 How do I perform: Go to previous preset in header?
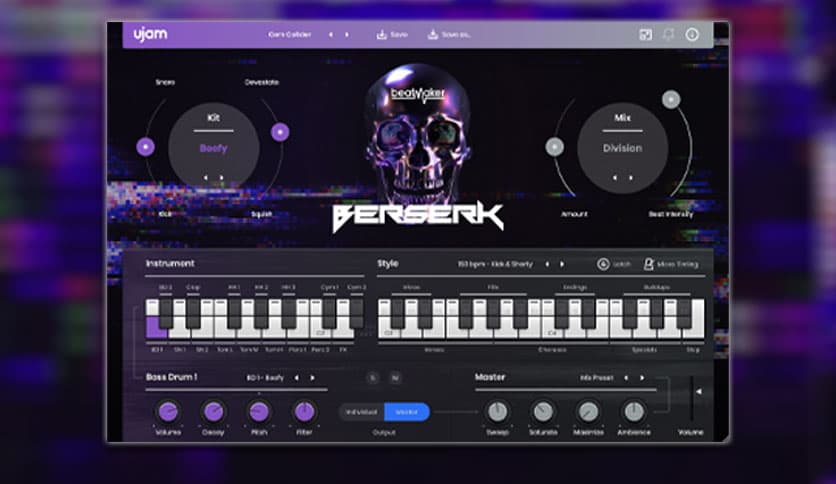[331, 35]
